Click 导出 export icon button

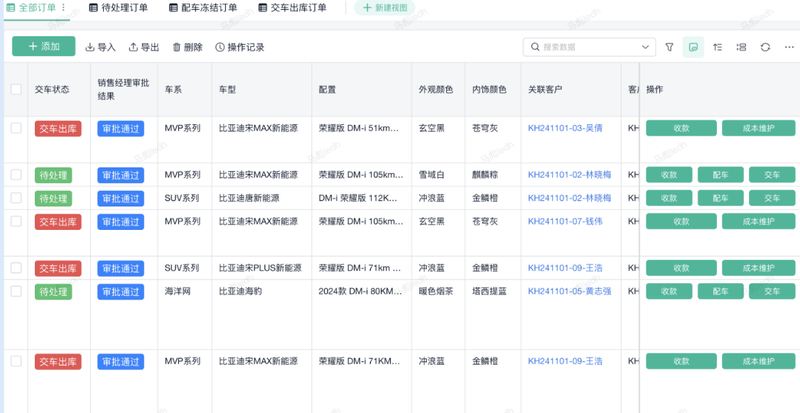143,47
